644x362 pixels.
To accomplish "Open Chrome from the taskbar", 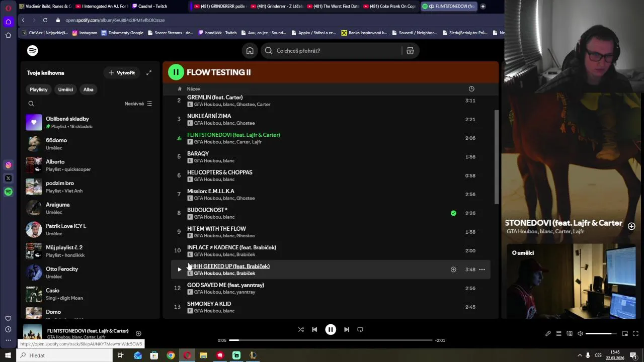I will click(171, 355).
